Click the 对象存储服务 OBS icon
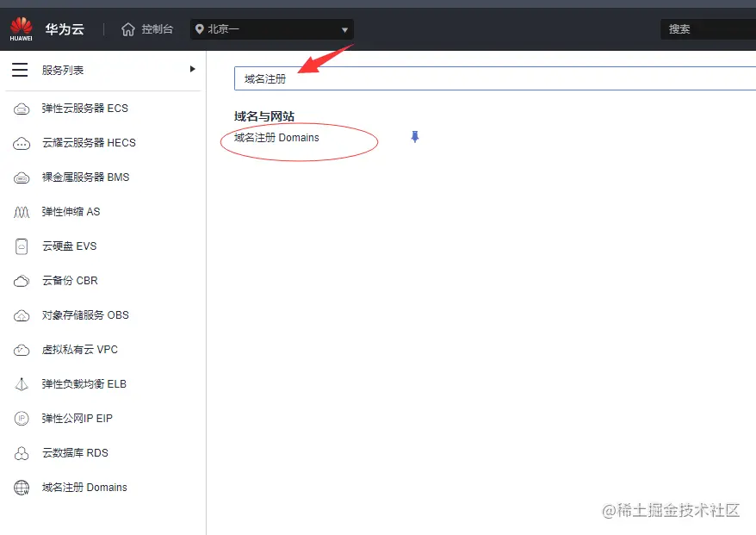Image resolution: width=756 pixels, height=535 pixels. point(22,316)
